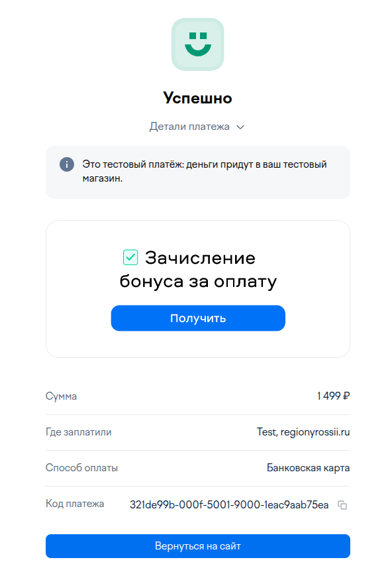Copy the payment code using copy icon

342,505
